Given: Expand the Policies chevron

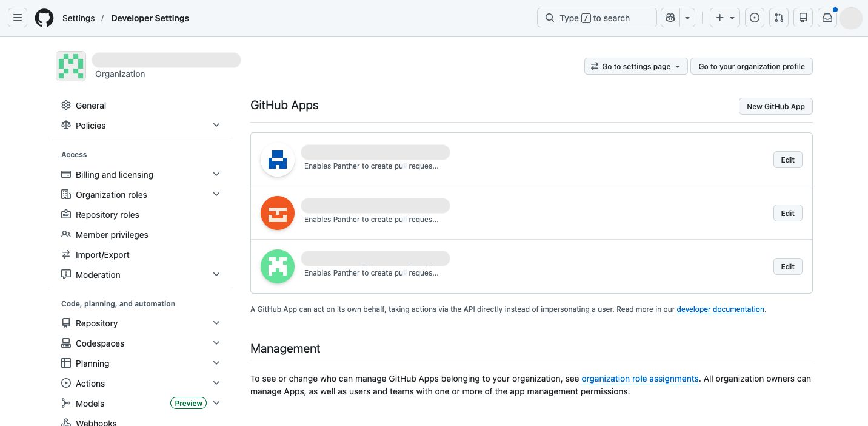Looking at the screenshot, I should 216,125.
